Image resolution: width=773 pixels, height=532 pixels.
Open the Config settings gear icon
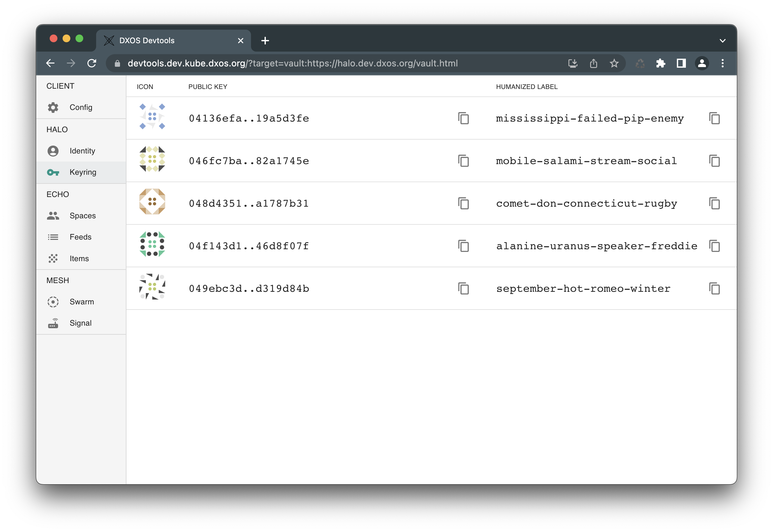[x=53, y=107]
